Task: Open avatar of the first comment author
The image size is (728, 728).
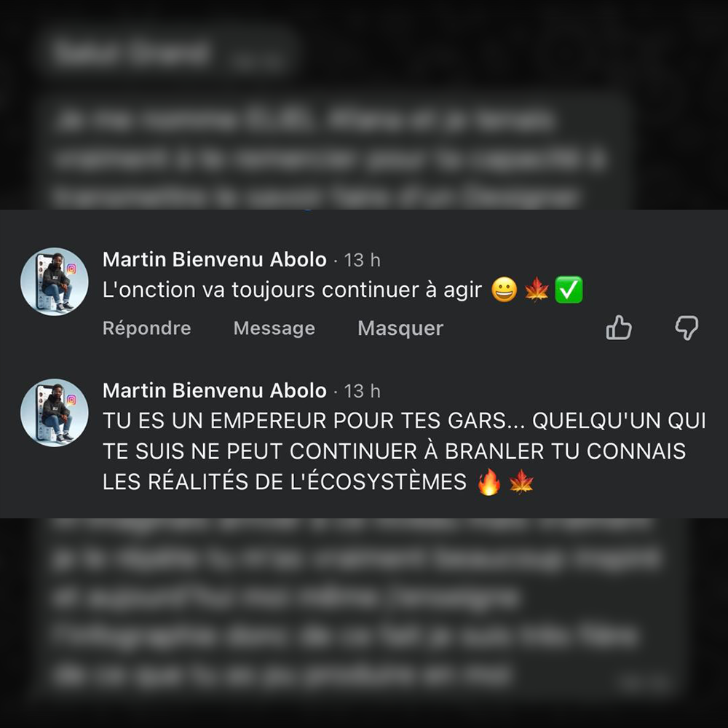Action: click(55, 281)
